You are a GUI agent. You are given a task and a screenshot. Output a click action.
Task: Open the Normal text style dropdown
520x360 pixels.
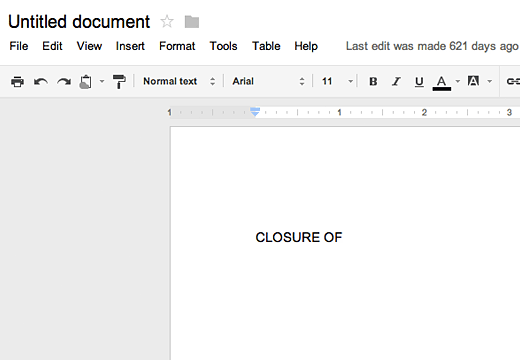pyautogui.click(x=179, y=81)
